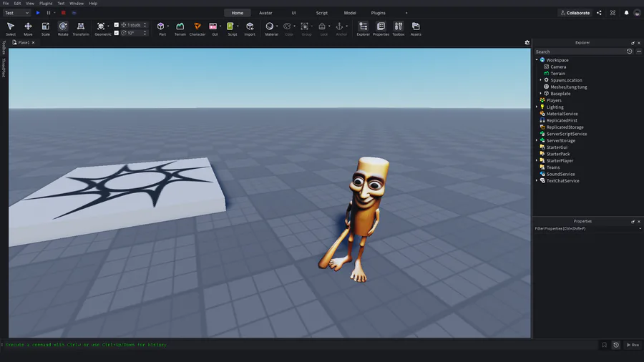Click the command bar bookmark icon

point(604,345)
